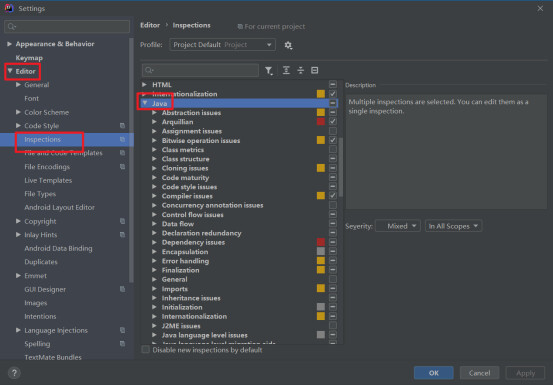Click the project-level icon next to Language Injections

tap(122, 330)
